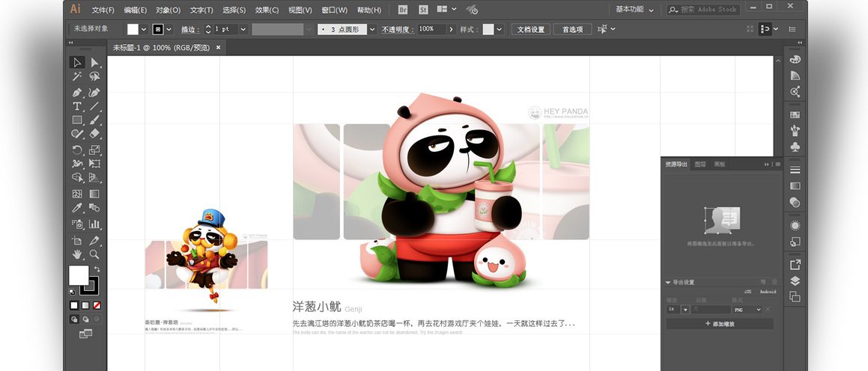Activate the Direct Selection tool

(x=94, y=63)
